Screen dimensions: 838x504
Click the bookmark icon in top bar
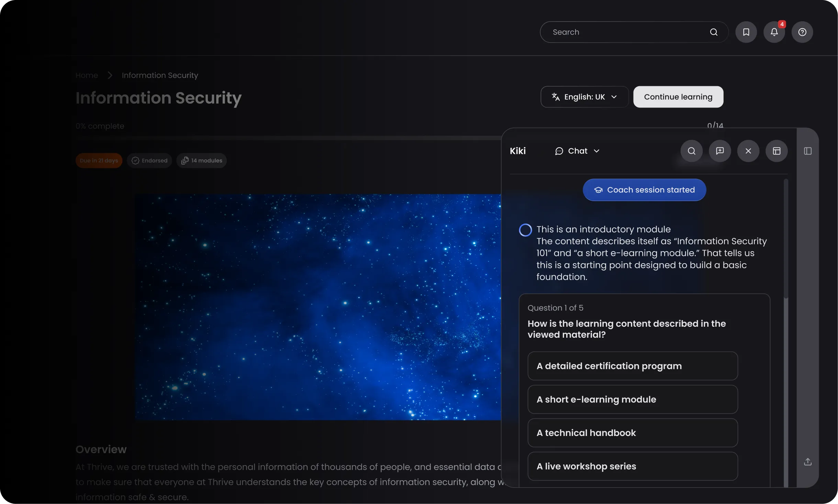point(746,32)
